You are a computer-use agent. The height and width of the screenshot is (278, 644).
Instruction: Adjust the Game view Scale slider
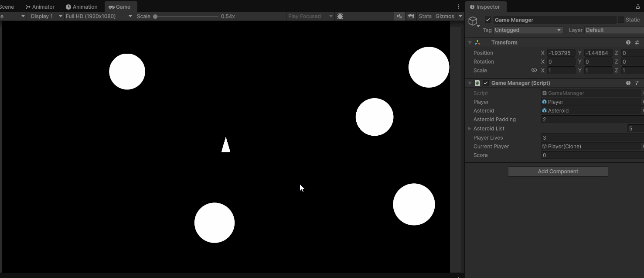coord(186,16)
